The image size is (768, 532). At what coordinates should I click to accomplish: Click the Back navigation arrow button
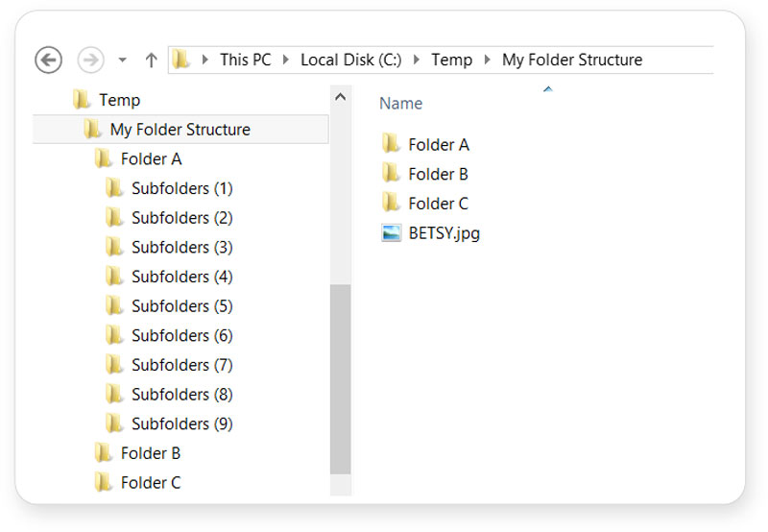click(48, 60)
